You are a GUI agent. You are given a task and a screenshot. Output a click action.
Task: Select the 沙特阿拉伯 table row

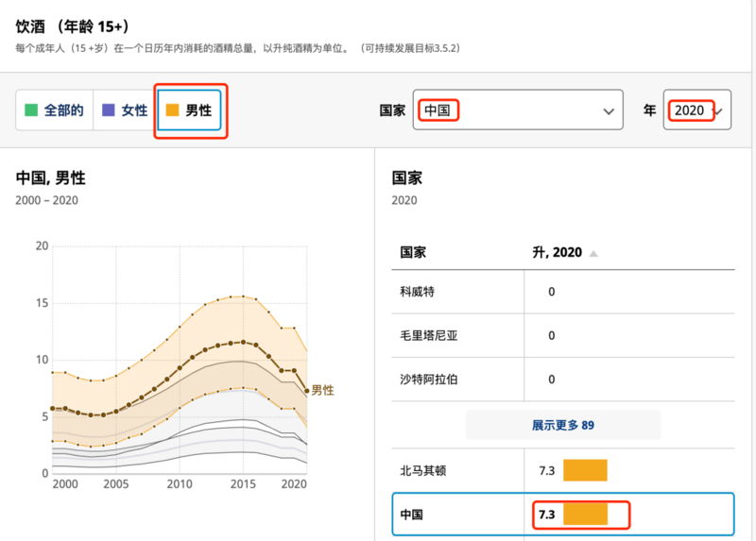430,379
